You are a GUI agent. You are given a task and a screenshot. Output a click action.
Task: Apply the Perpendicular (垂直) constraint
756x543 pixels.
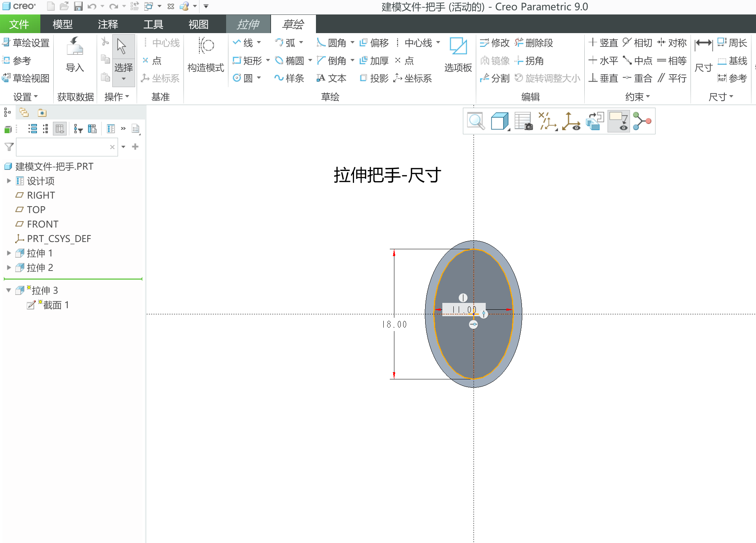(x=603, y=78)
